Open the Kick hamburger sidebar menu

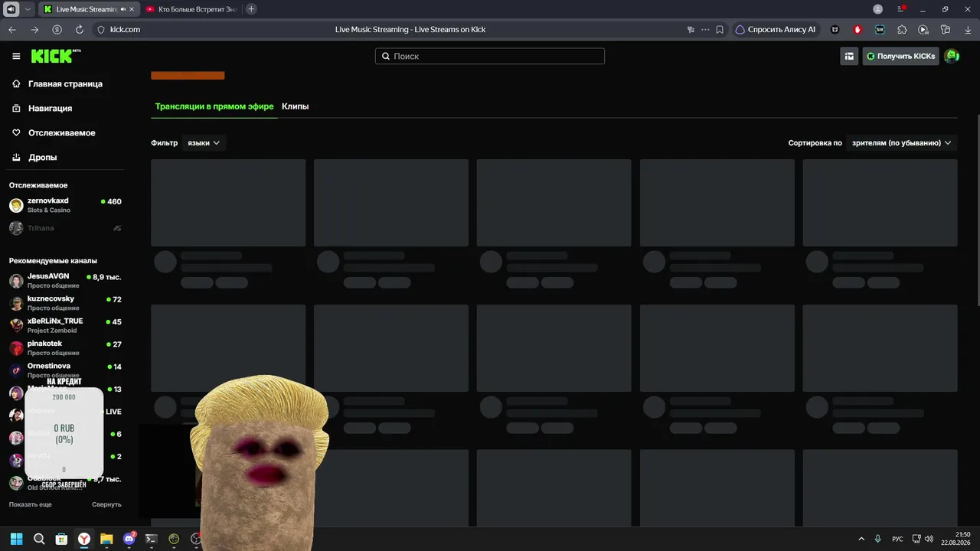pos(16,56)
